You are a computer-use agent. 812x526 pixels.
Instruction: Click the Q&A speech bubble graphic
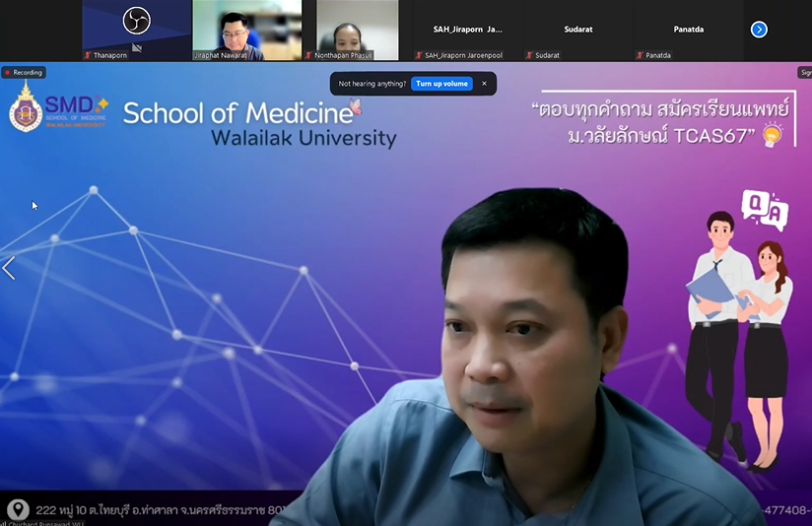765,209
